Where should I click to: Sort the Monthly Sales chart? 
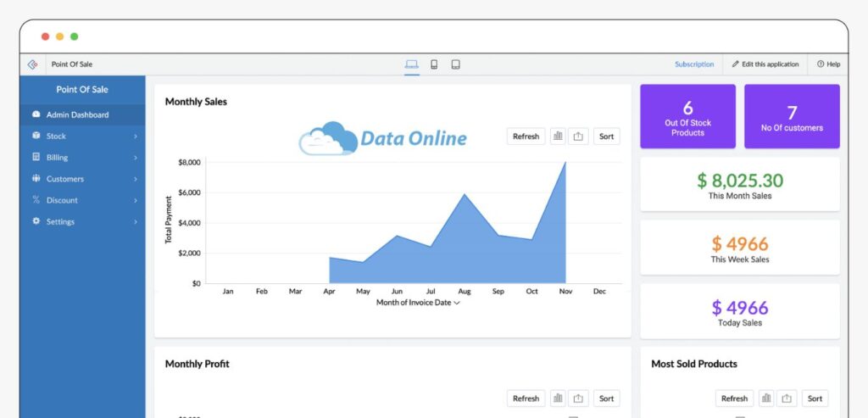(x=607, y=137)
